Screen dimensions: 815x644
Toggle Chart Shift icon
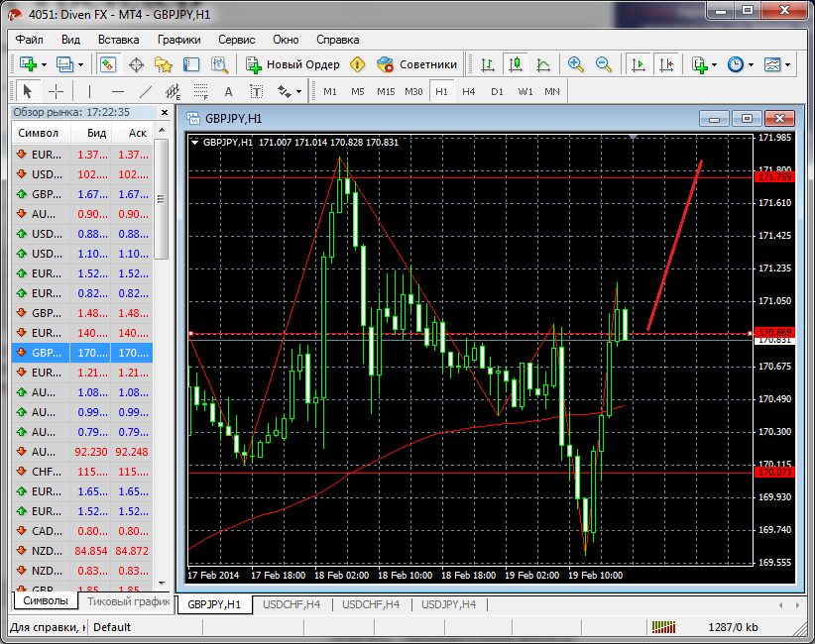click(x=666, y=64)
